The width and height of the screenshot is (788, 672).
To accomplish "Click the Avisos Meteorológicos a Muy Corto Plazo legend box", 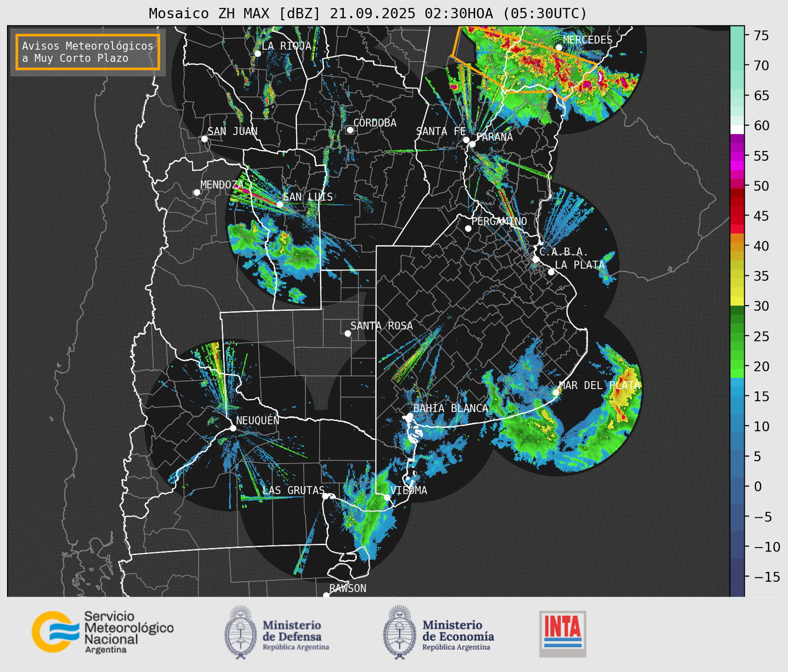I will [88, 52].
